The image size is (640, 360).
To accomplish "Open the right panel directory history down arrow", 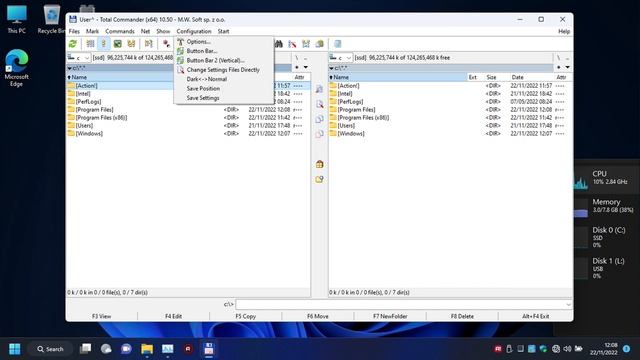I will click(x=567, y=67).
